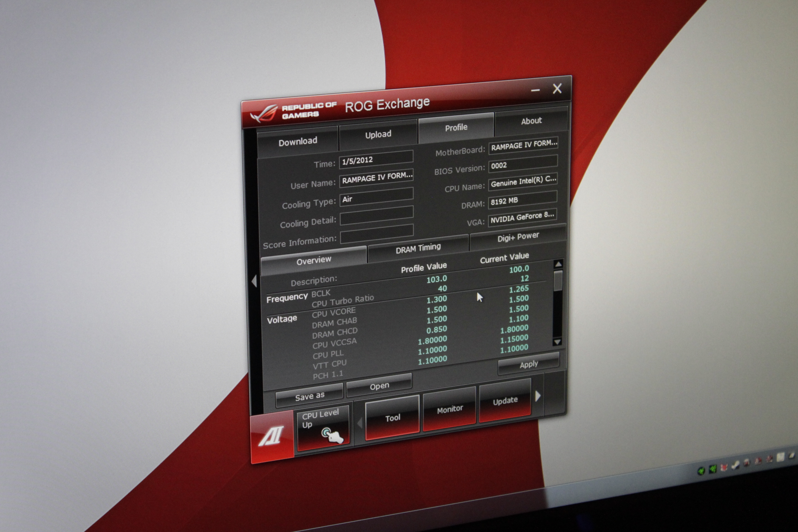The height and width of the screenshot is (532, 798).
Task: Click CPU Turbo Ratio current value 12
Action: click(525, 279)
